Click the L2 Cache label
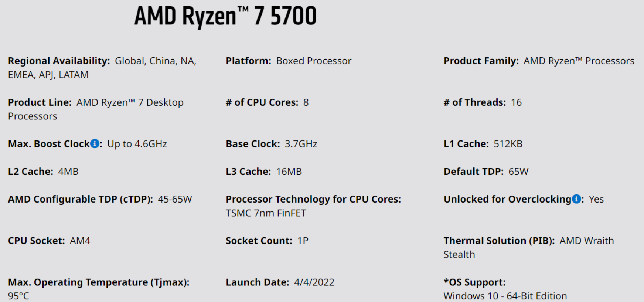 (30, 172)
